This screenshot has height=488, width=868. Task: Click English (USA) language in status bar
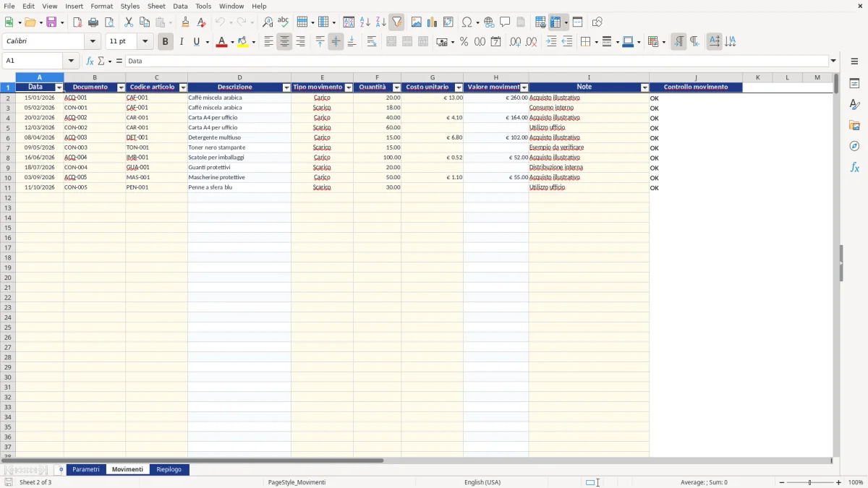482,482
